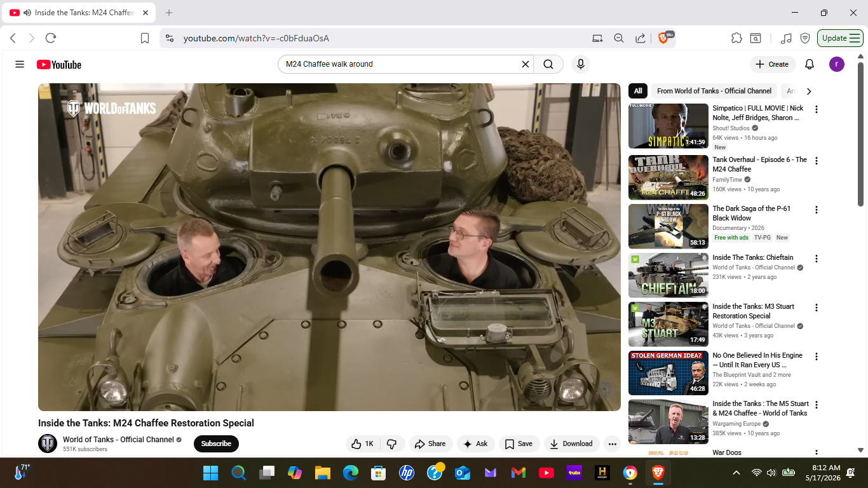Open Outlook from the taskbar

pyautogui.click(x=463, y=473)
